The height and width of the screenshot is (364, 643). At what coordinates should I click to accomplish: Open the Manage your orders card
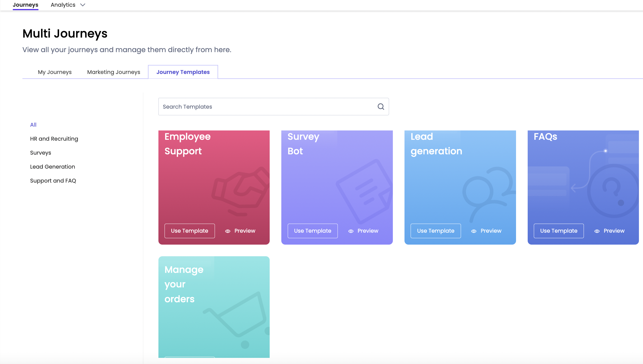[x=214, y=306]
